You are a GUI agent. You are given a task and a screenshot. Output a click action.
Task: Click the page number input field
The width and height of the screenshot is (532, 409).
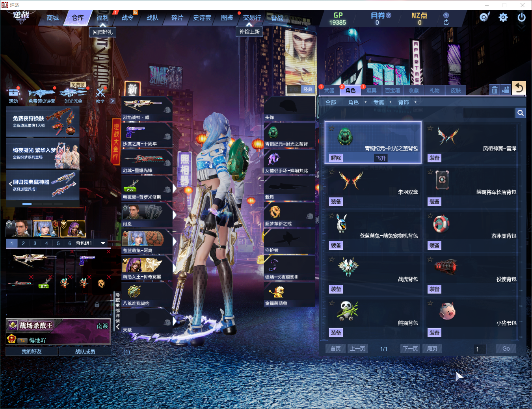[x=480, y=349]
